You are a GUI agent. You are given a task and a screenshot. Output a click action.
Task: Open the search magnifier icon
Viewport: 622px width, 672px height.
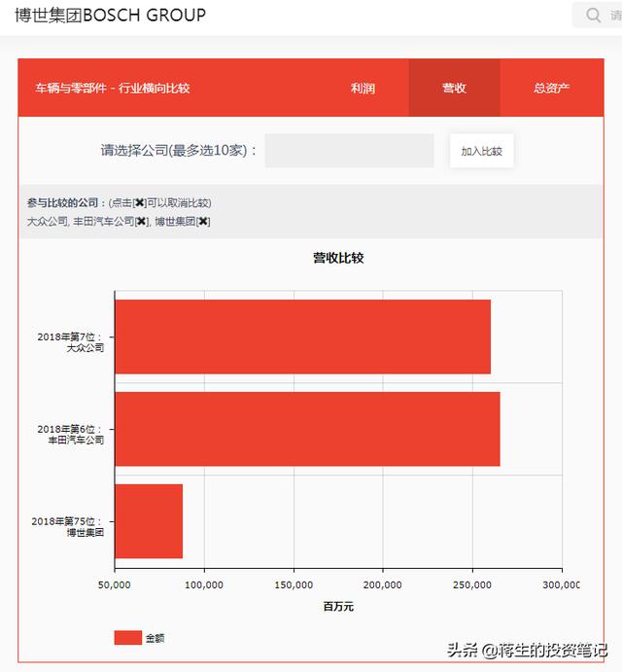click(593, 15)
